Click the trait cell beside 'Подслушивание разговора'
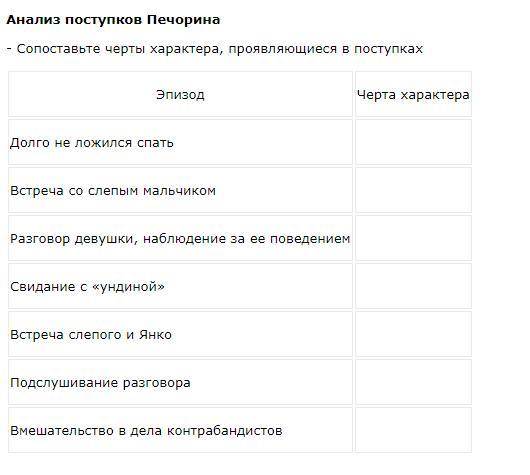Viewport: 530px width, 475px height. [x=413, y=382]
